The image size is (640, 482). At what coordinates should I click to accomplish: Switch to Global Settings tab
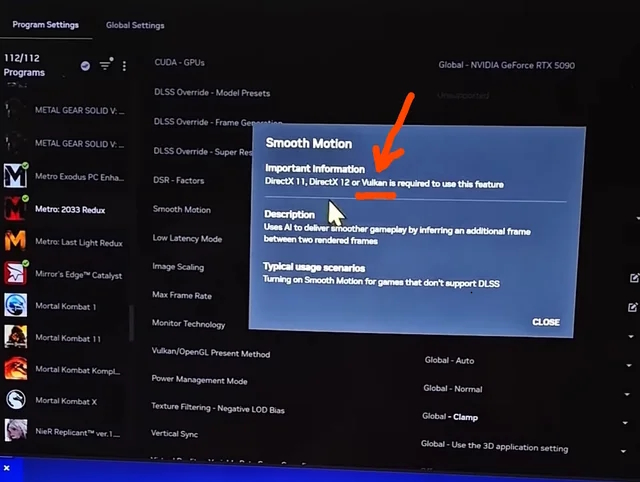pos(135,25)
